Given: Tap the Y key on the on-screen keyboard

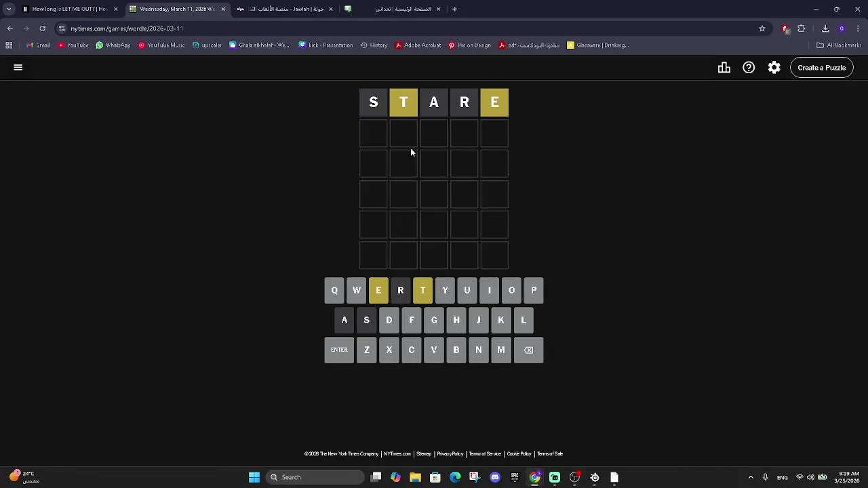Looking at the screenshot, I should coord(445,290).
